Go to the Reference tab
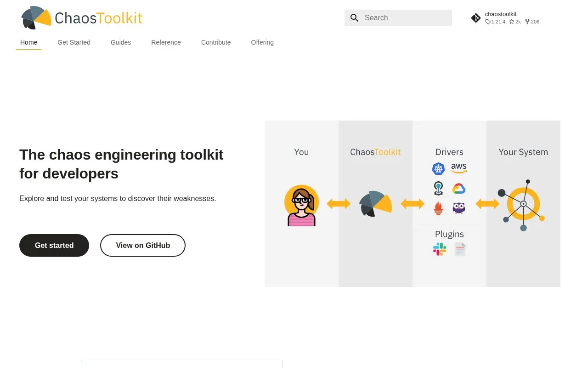Image resolution: width=588 pixels, height=368 pixels. click(166, 42)
